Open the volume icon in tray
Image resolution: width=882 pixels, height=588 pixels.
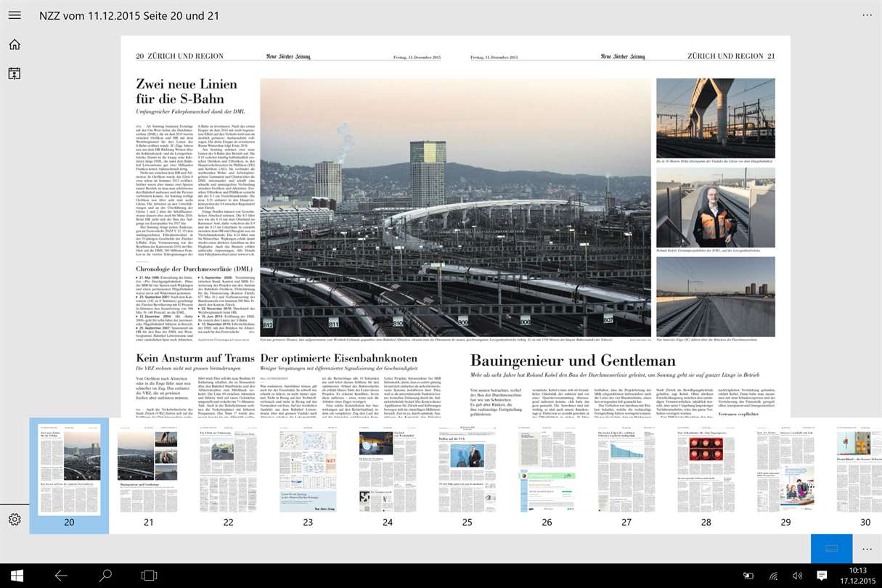click(797, 576)
